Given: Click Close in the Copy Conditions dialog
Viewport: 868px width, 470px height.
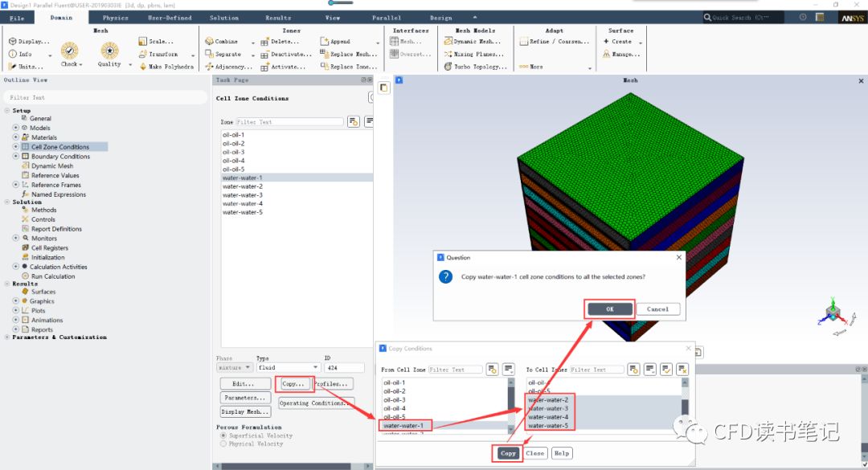Looking at the screenshot, I should (x=534, y=453).
